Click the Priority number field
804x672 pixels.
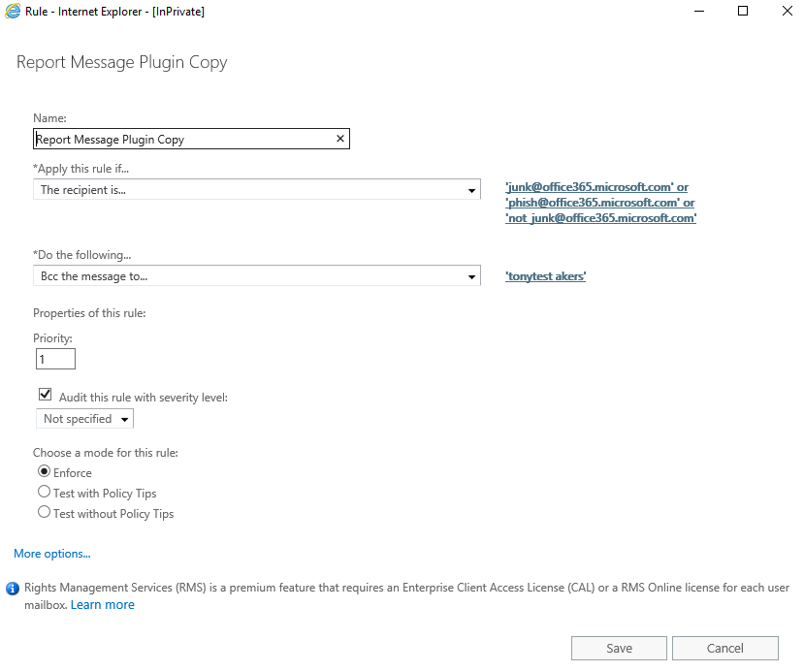[x=55, y=359]
